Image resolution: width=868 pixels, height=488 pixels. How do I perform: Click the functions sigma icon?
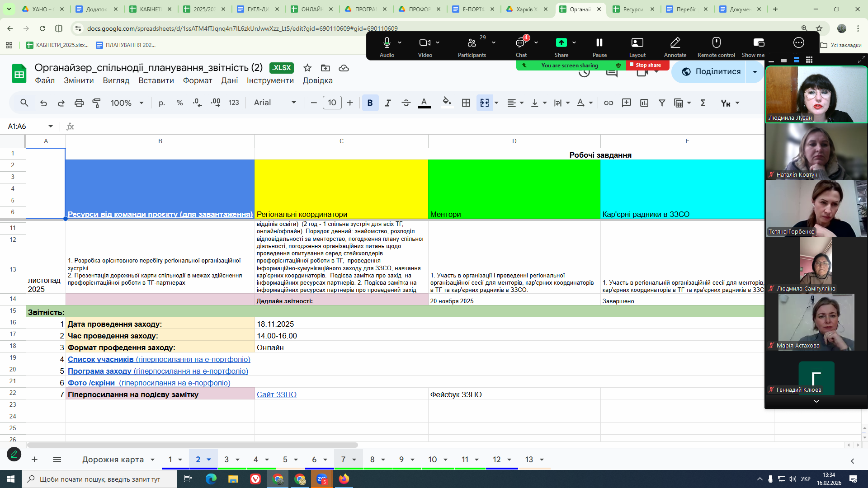tap(703, 103)
